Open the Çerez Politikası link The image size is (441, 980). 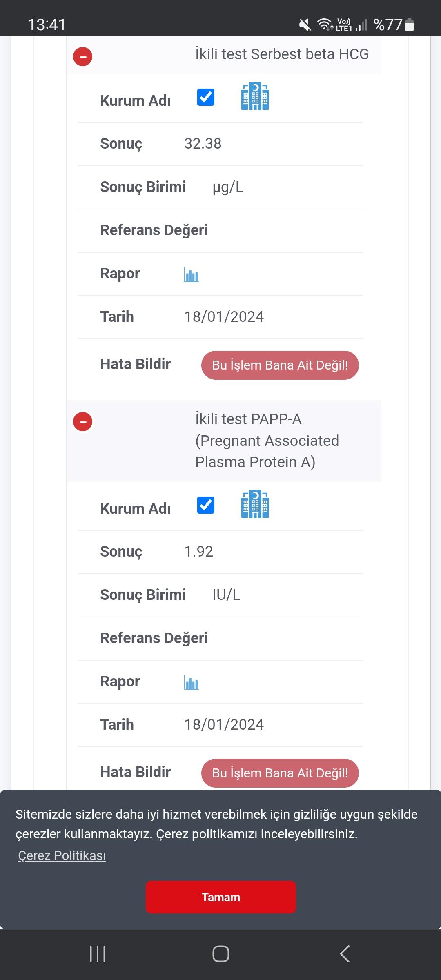click(x=62, y=855)
